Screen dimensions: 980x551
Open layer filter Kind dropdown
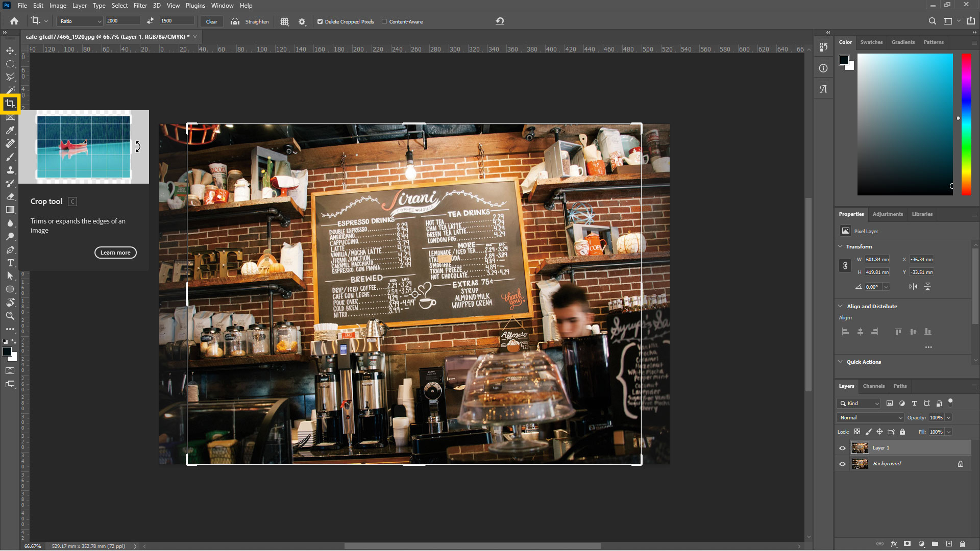pos(859,403)
